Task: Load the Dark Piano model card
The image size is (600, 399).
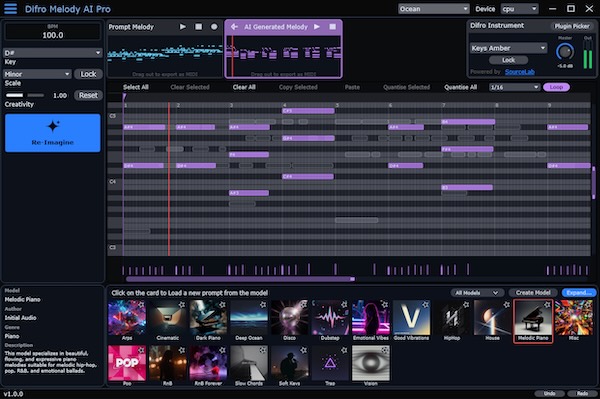Action: coord(208,320)
